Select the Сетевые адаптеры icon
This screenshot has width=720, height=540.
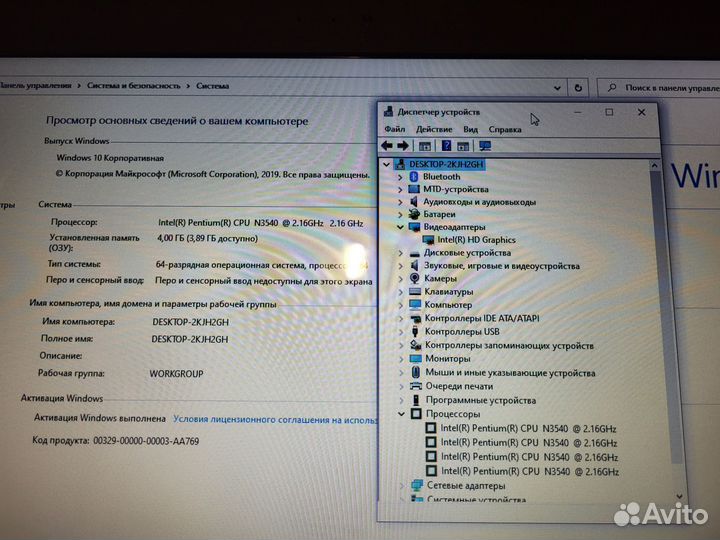417,485
